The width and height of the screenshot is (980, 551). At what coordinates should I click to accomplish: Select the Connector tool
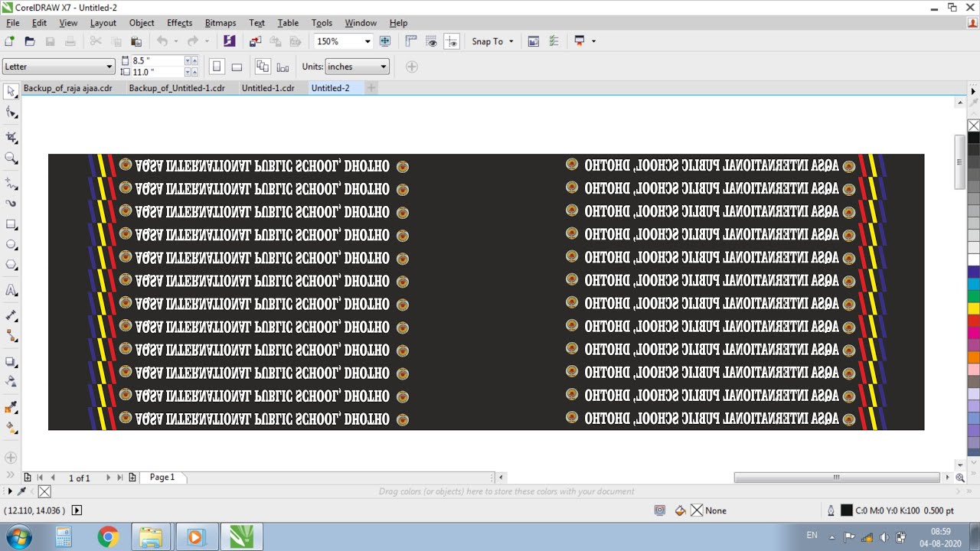11,335
